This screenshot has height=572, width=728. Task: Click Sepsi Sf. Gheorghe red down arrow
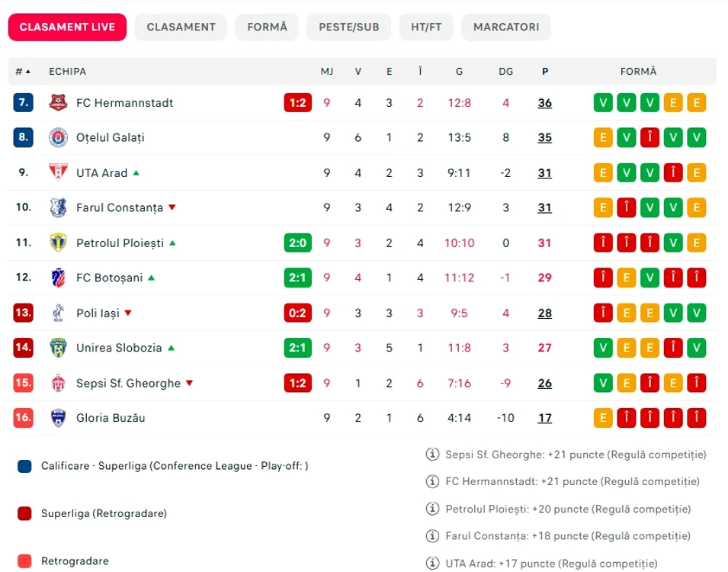[x=189, y=383]
